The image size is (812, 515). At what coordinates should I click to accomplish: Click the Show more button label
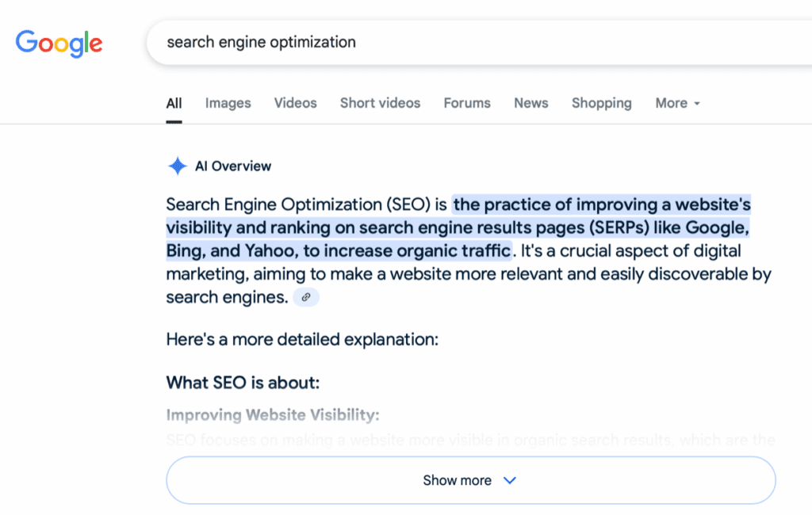(457, 480)
